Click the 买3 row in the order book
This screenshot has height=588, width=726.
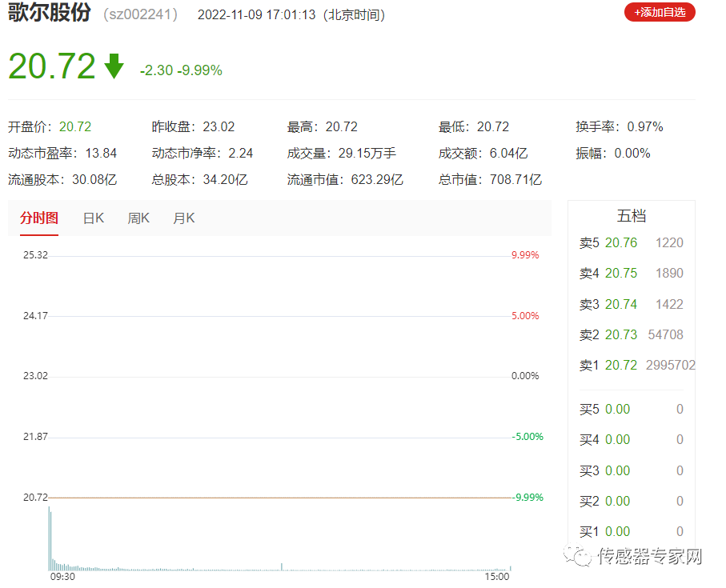[632, 471]
